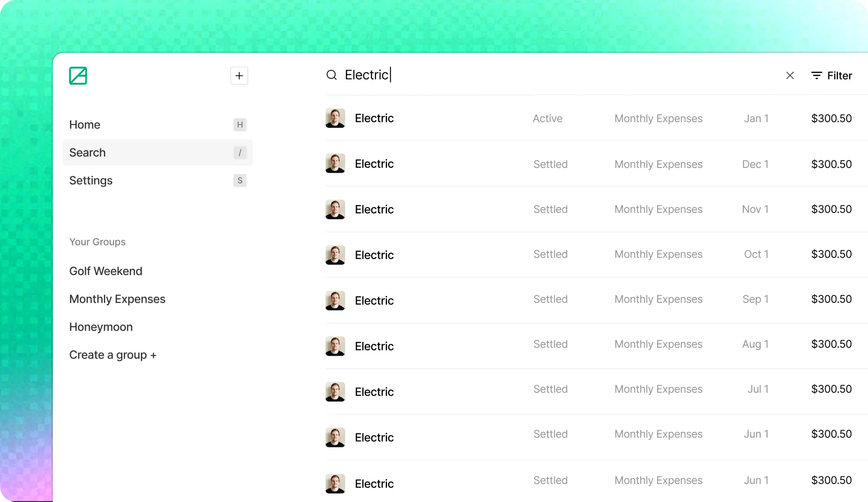Open the Filter dropdown panel
Screen dimensions: 868x502
tap(831, 75)
